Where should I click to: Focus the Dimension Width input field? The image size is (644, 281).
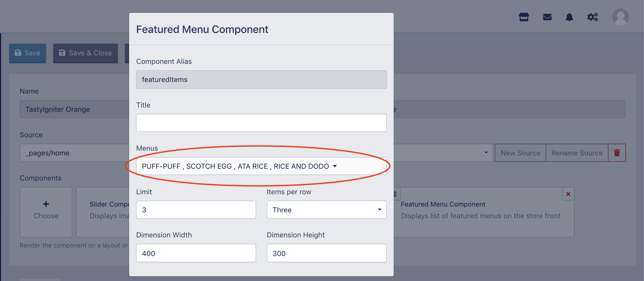[x=196, y=253]
